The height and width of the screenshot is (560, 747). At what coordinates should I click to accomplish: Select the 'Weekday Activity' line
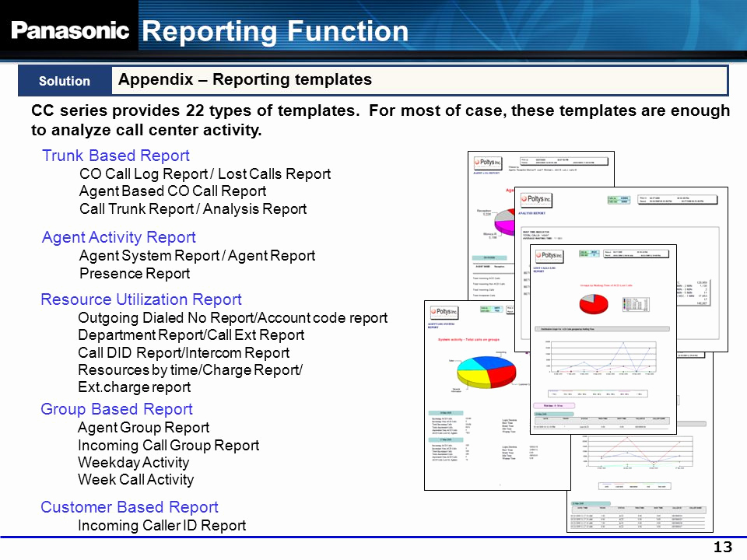click(x=133, y=462)
